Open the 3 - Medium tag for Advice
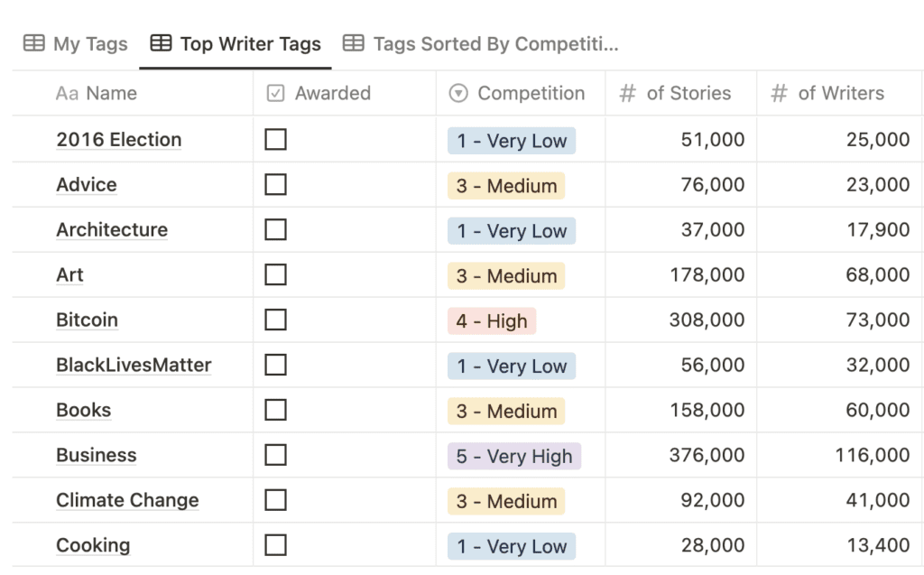 [506, 186]
